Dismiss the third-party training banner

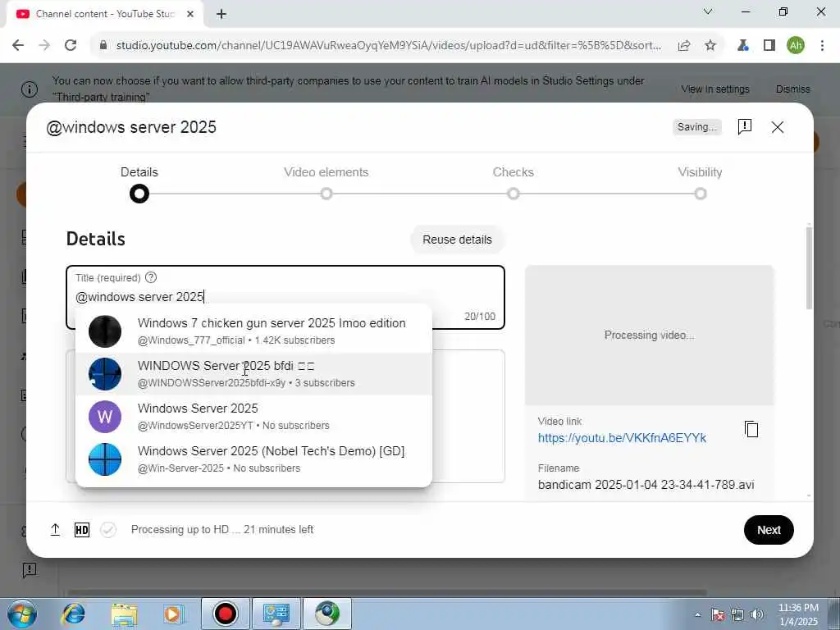793,89
